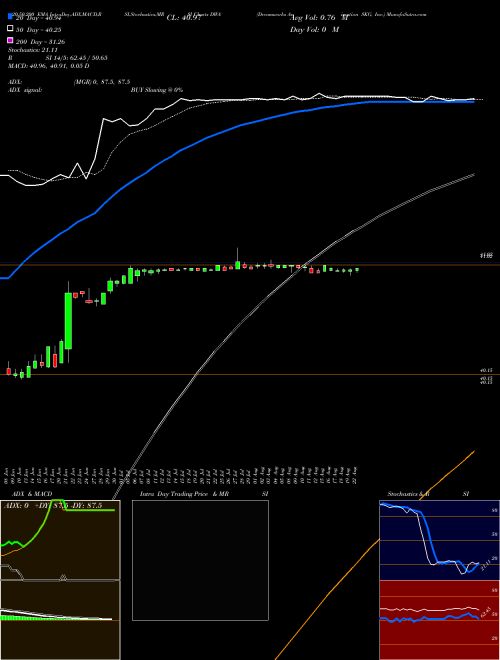Image resolution: width=500 pixels, height=660 pixels.
Task: Click the blue 20 Day legend swatch
Action: pos(10,16)
